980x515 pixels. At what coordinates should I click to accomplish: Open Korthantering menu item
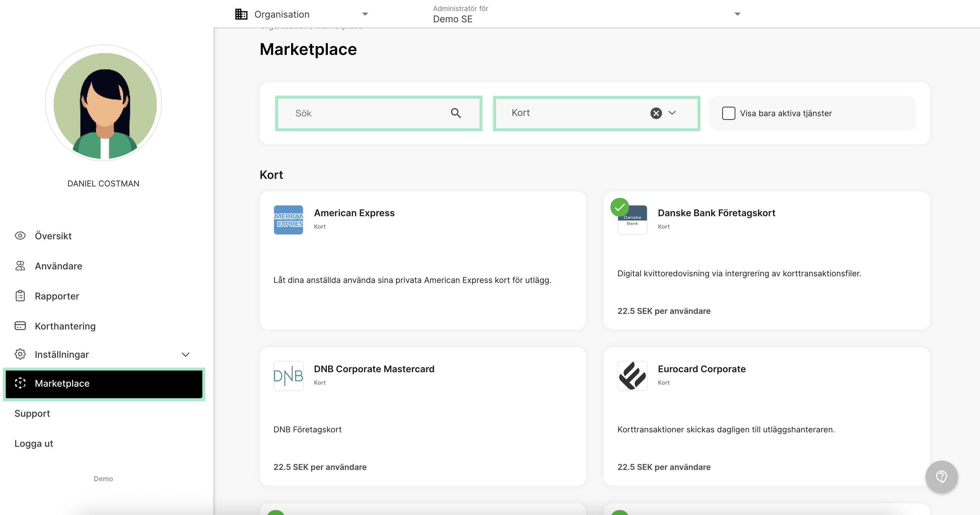point(65,326)
